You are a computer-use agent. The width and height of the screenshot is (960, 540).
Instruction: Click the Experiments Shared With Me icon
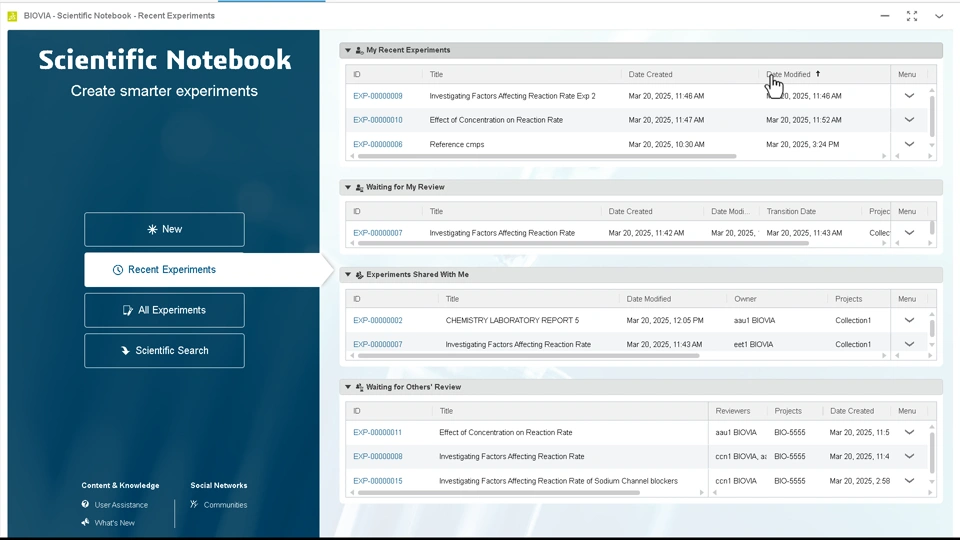point(359,275)
